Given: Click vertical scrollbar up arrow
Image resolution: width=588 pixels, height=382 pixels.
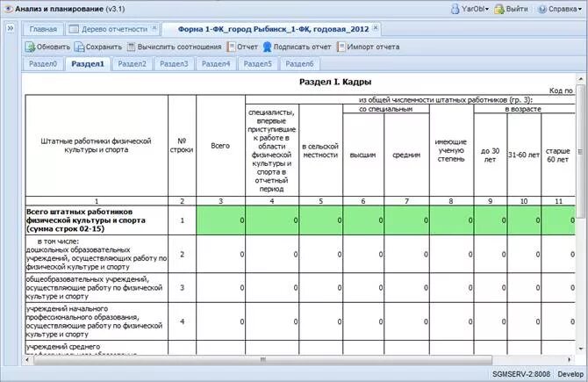Looking at the screenshot, I should click(x=580, y=79).
